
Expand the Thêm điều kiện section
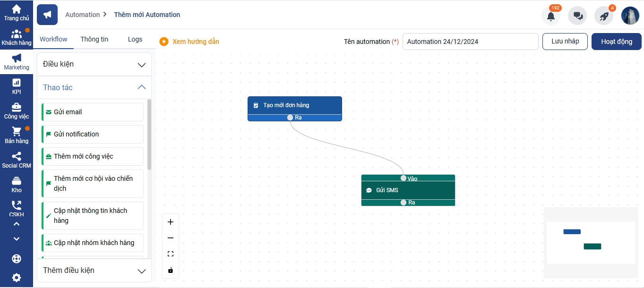coord(94,271)
